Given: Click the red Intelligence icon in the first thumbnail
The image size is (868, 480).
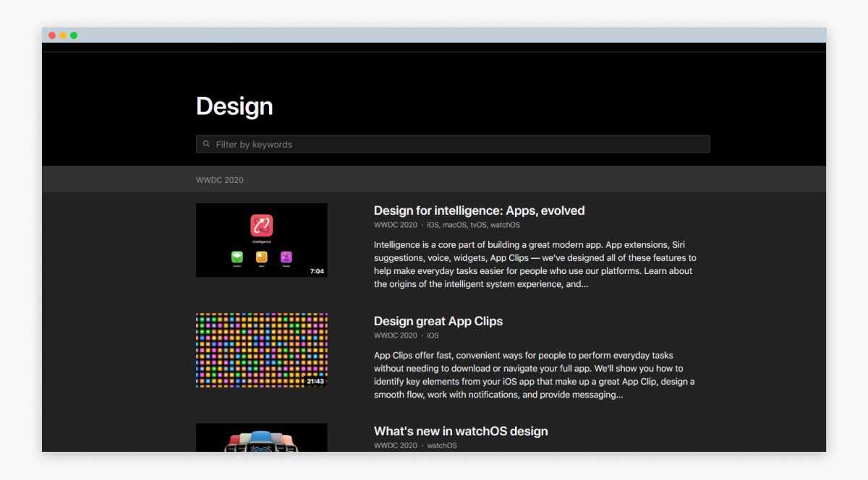Looking at the screenshot, I should tap(262, 226).
